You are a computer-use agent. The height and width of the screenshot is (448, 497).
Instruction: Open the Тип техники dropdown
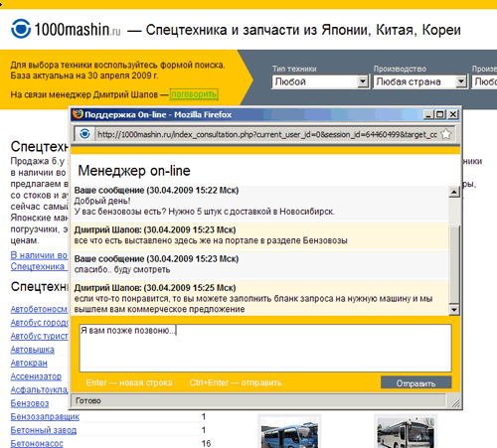coord(320,81)
